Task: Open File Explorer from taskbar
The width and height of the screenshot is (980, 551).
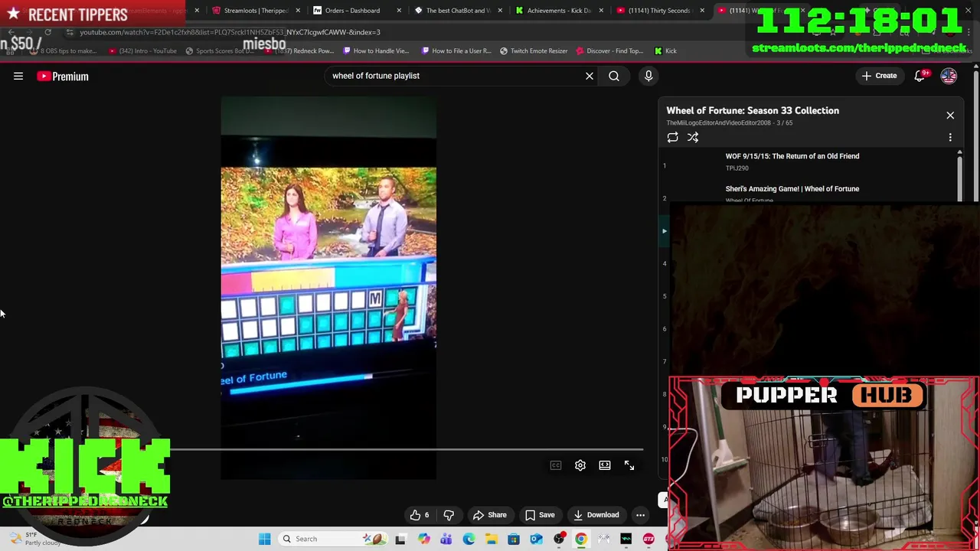Action: (491, 539)
